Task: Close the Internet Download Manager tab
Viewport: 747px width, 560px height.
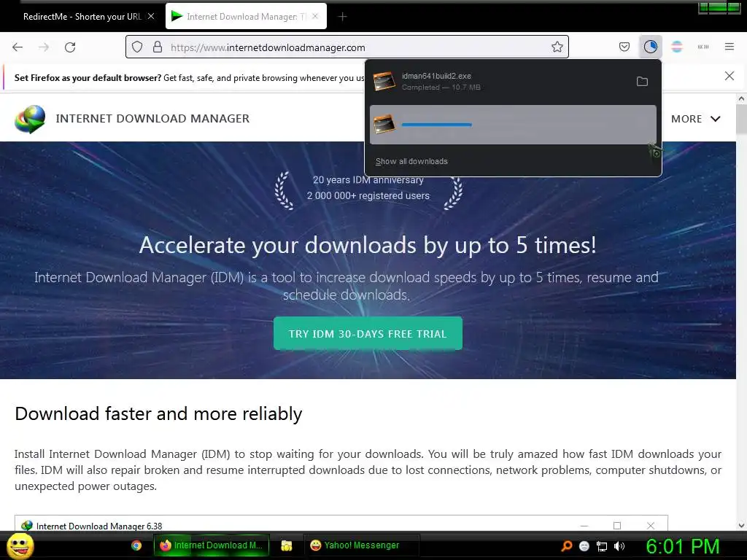Action: (315, 16)
